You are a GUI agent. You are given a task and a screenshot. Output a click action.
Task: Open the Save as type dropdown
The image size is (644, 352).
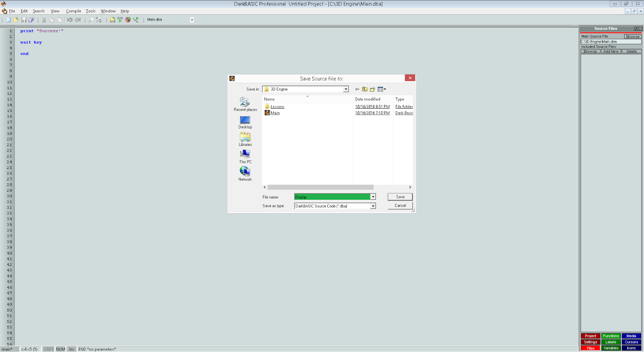coord(373,206)
